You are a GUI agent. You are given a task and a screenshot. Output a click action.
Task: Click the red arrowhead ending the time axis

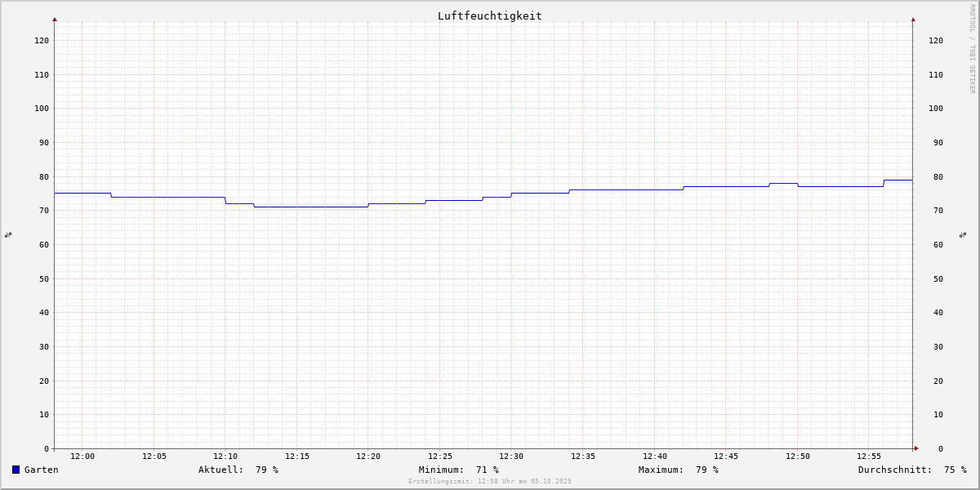click(x=916, y=448)
